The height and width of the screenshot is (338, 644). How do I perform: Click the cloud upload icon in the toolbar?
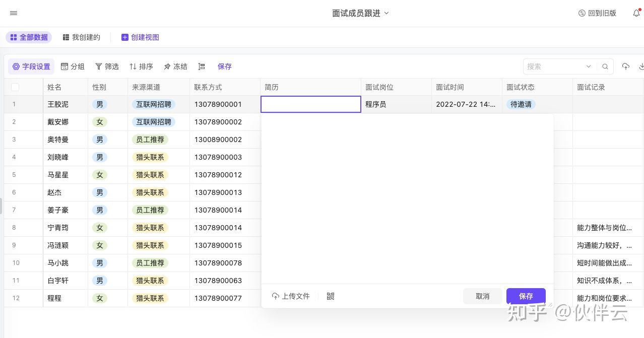626,66
